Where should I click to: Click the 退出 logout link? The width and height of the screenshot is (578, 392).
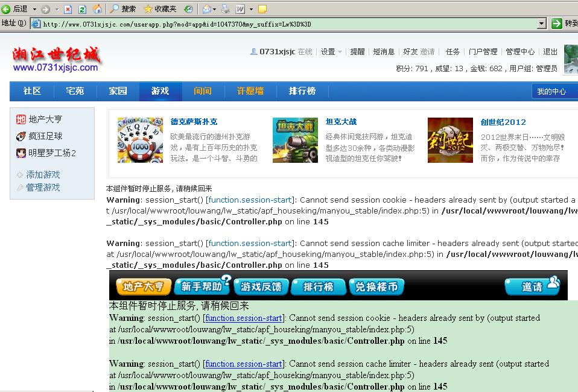[x=550, y=52]
